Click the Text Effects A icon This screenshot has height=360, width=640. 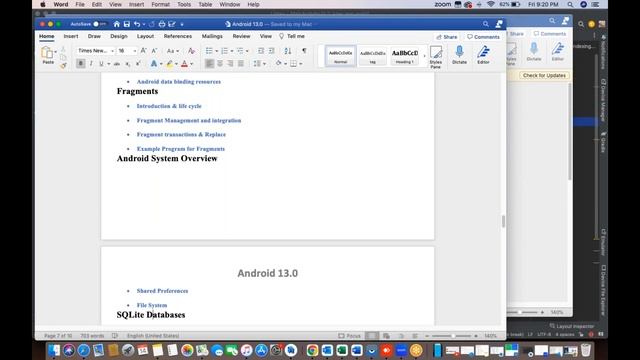coord(154,64)
